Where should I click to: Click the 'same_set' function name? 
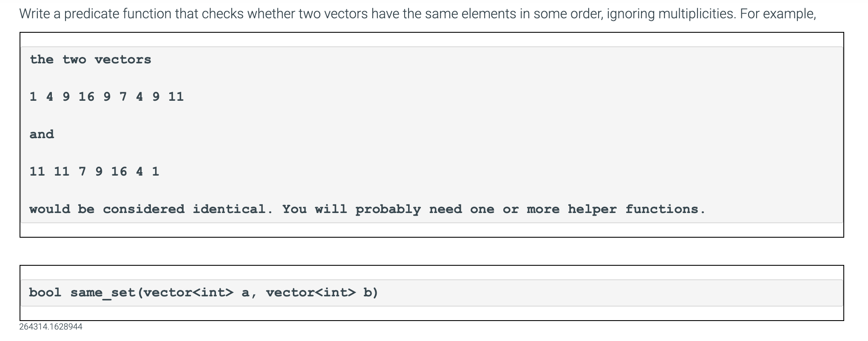coord(103,293)
